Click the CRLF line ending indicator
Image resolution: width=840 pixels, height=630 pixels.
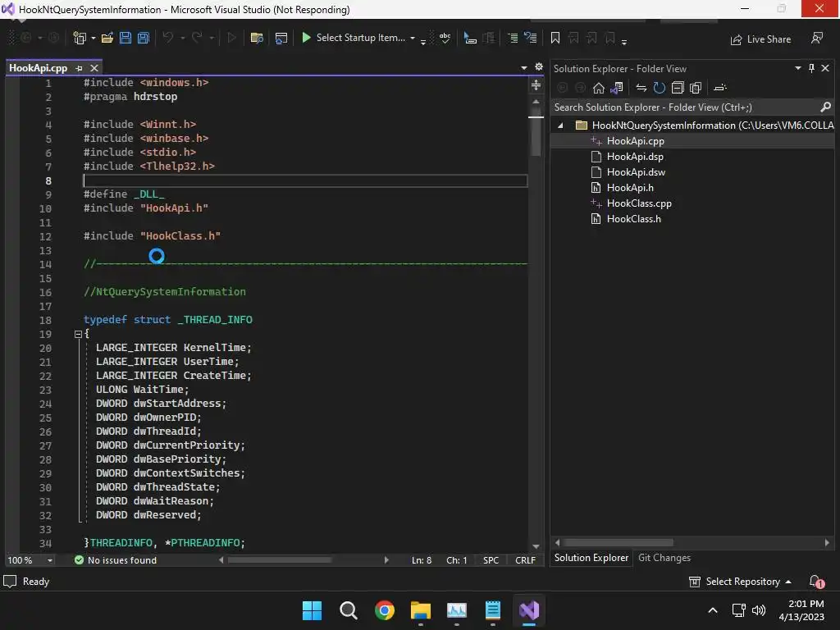pyautogui.click(x=525, y=560)
